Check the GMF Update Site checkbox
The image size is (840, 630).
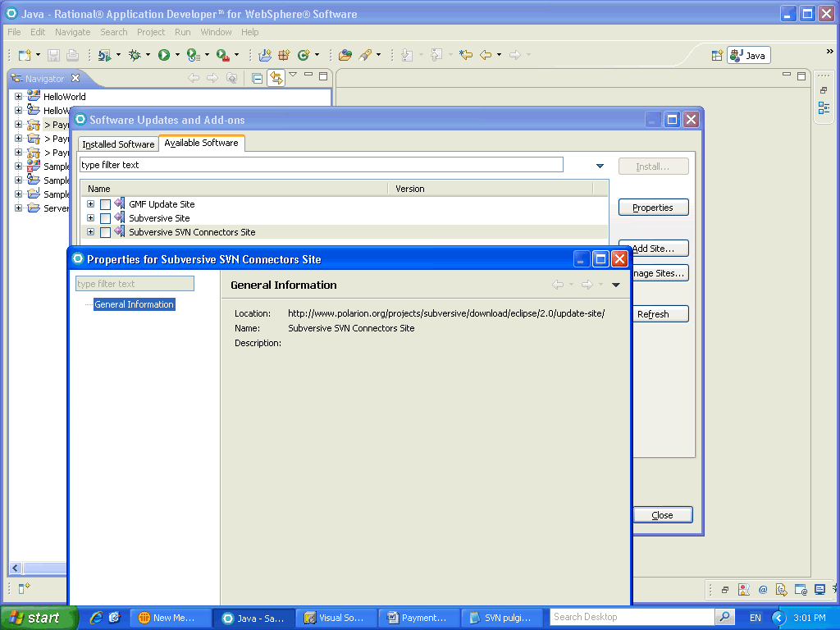[106, 204]
